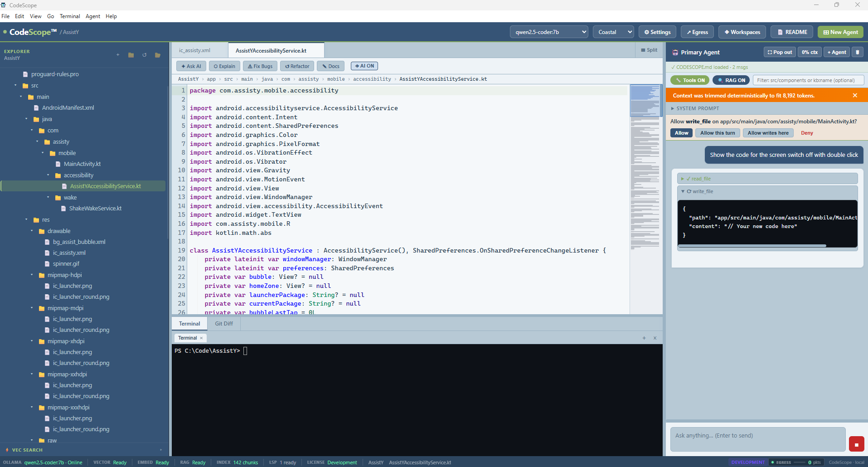Click the write_file JSON horizontal scrollbar
The width and height of the screenshot is (868, 467).
point(752,246)
